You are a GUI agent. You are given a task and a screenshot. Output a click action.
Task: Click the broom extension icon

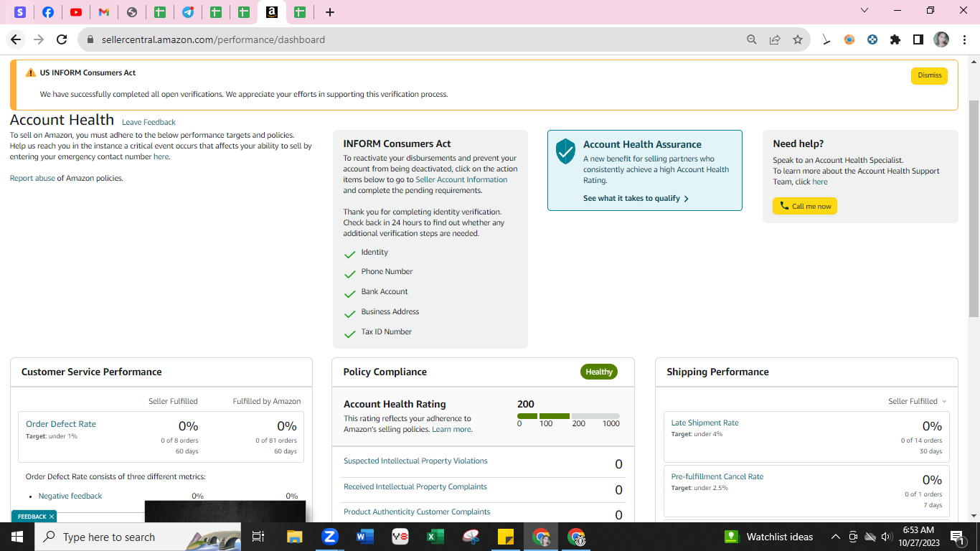[826, 39]
